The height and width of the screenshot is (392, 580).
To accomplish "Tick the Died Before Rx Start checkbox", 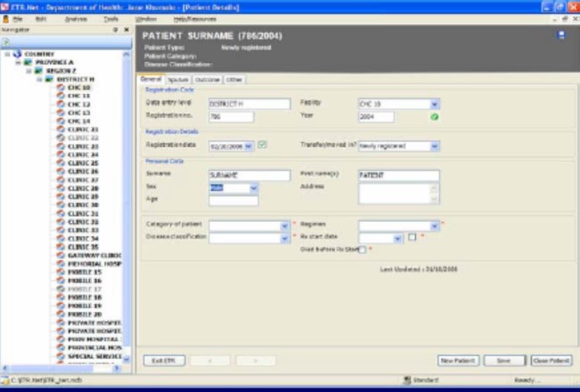I will point(362,250).
